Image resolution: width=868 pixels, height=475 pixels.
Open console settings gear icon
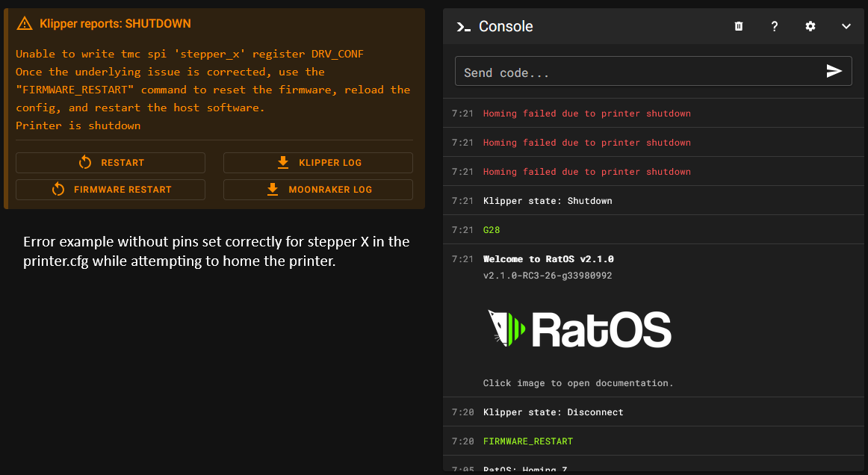[x=810, y=26]
